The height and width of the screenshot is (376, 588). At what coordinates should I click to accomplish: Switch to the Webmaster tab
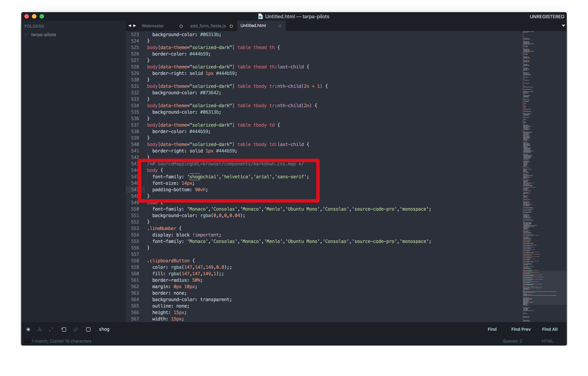point(153,25)
